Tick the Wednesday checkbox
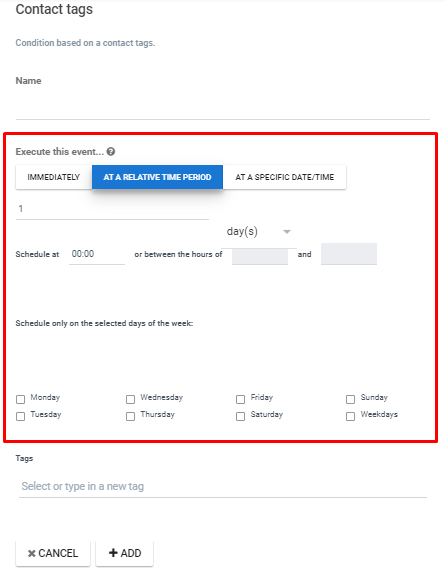Image resolution: width=445 pixels, height=577 pixels. pyautogui.click(x=130, y=399)
